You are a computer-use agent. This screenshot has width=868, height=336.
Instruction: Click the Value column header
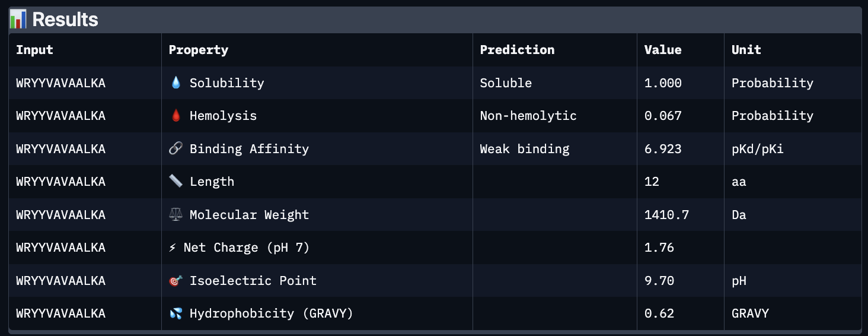point(662,50)
